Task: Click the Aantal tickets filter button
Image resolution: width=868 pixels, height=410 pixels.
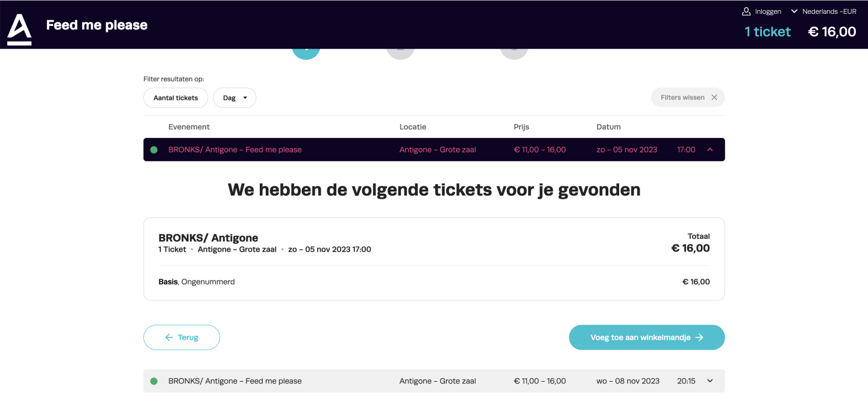Action: tap(175, 98)
